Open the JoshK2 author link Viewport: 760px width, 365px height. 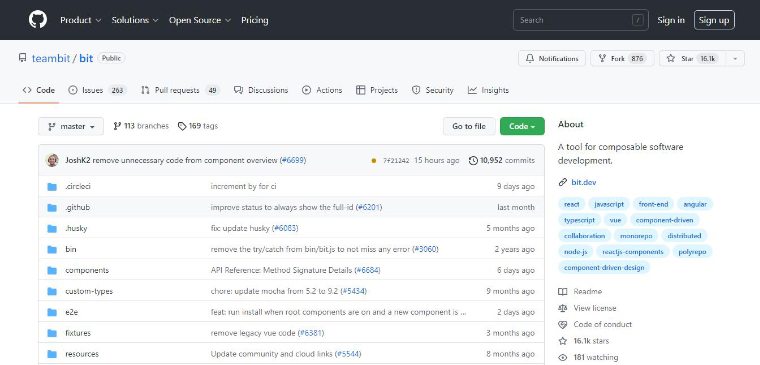pos(78,160)
